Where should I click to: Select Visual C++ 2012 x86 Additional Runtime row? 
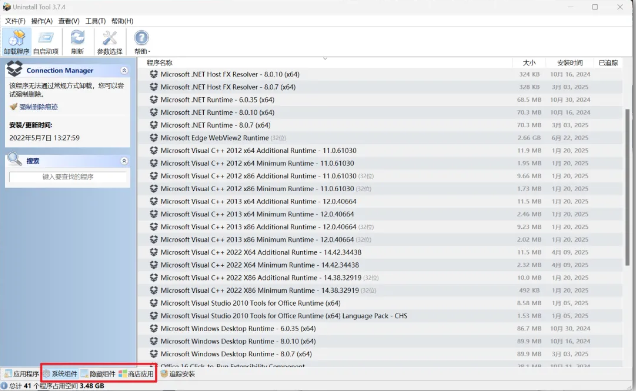coord(380,176)
